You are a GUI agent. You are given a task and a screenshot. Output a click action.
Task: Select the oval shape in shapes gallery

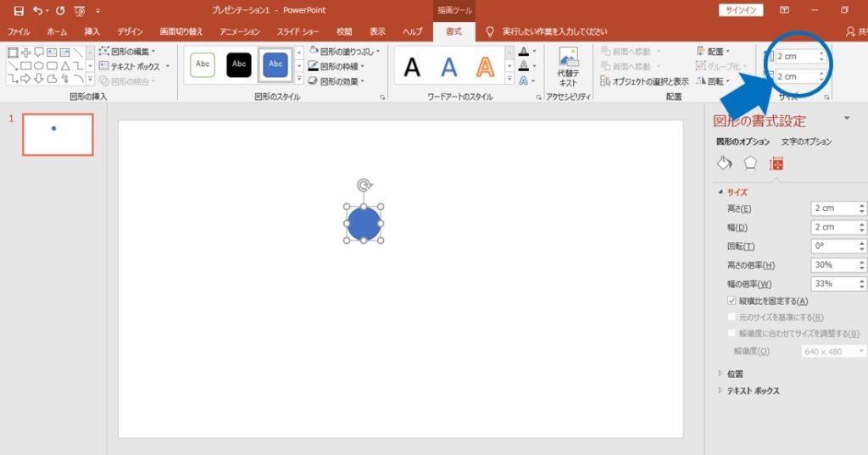pyautogui.click(x=38, y=65)
